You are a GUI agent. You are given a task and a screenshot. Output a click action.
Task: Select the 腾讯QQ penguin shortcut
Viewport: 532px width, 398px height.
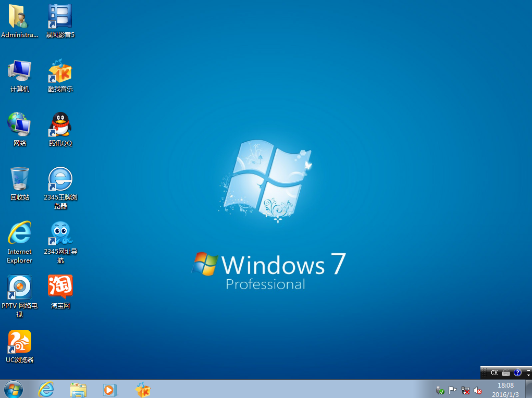click(x=60, y=130)
